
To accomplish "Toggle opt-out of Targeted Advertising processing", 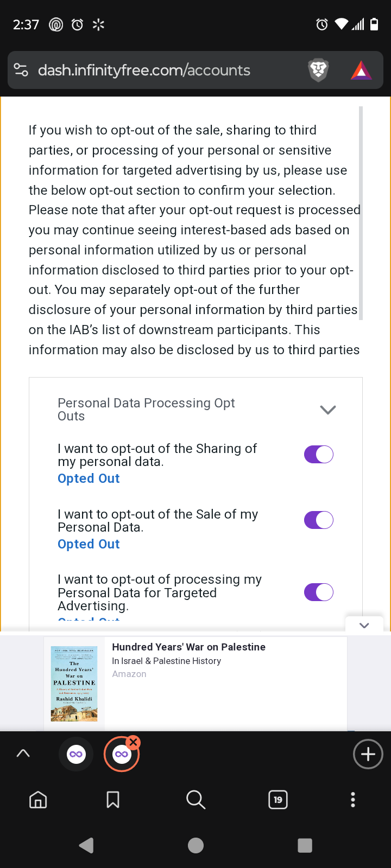I will pyautogui.click(x=319, y=592).
